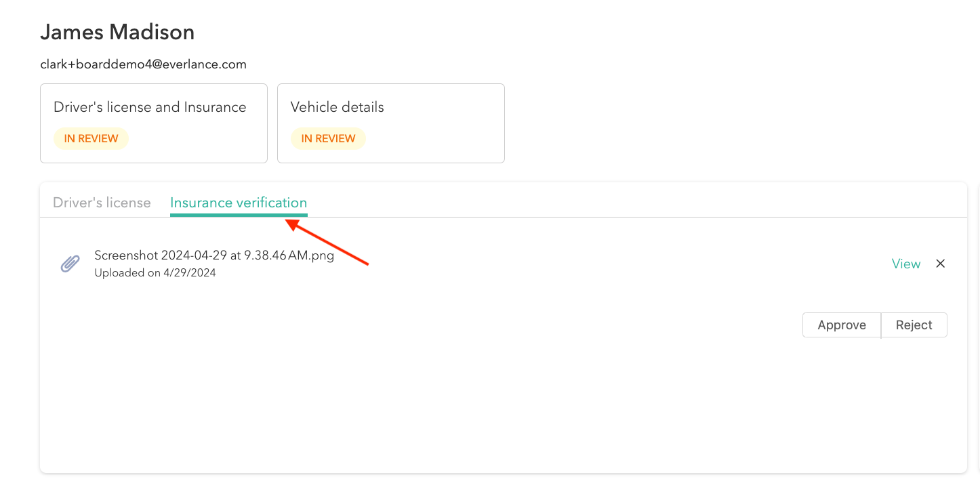Click the "Driver's license and Insurance" card title text
This screenshot has height=496, width=980.
click(150, 107)
